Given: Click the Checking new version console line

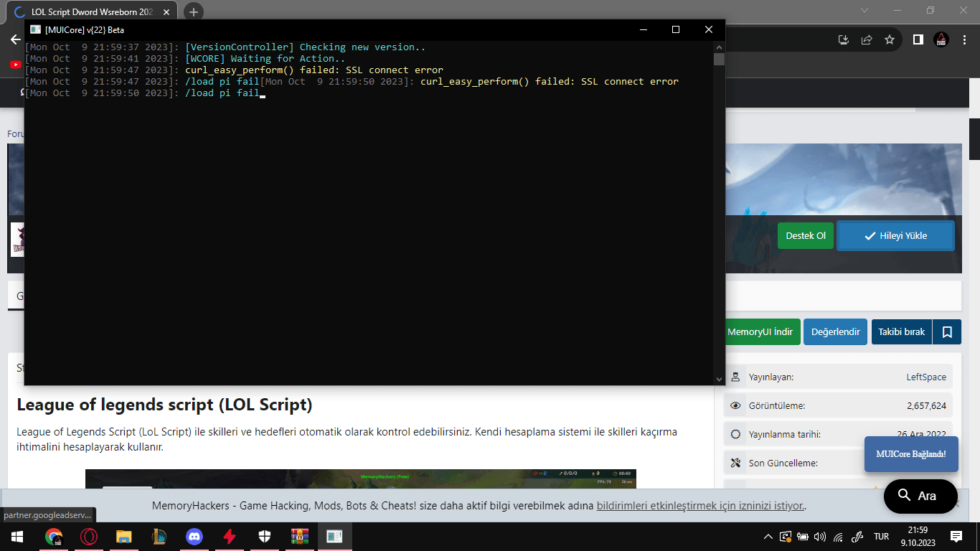Looking at the screenshot, I should 225,47.
